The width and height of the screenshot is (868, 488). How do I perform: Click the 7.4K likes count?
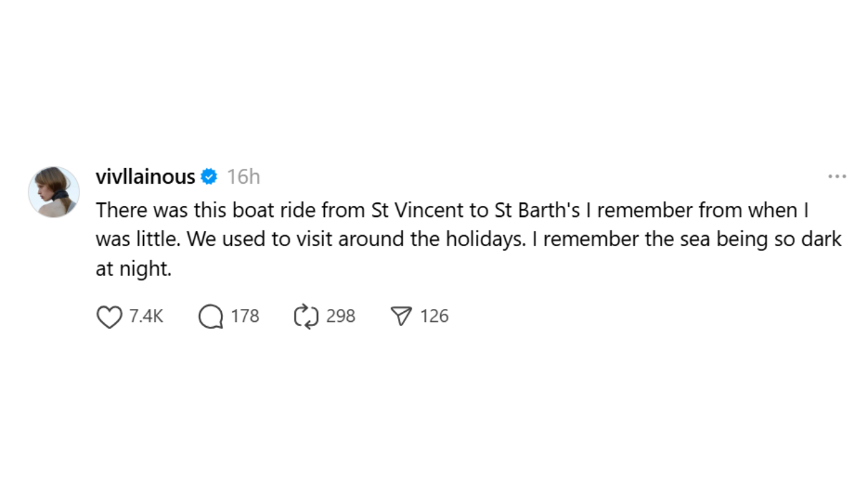[146, 317]
